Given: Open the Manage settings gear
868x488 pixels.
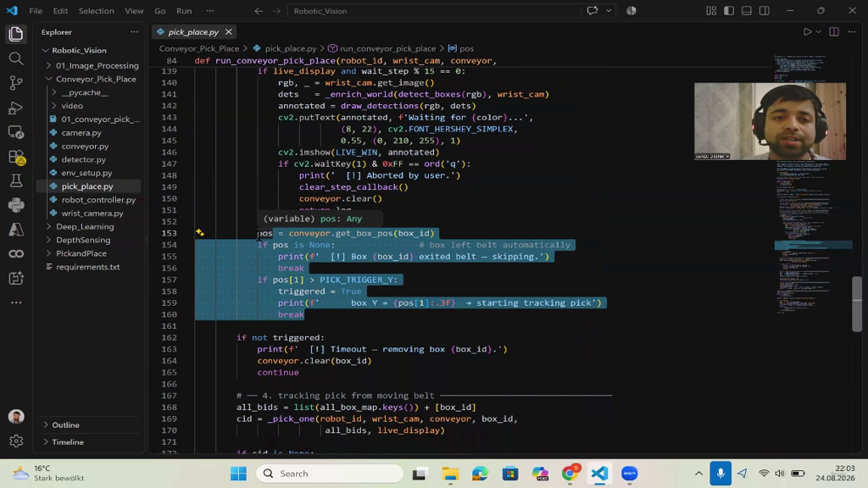Looking at the screenshot, I should (x=16, y=441).
